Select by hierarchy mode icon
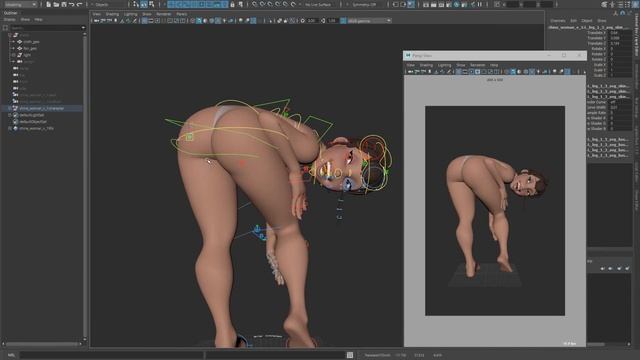 pyautogui.click(x=135, y=4)
